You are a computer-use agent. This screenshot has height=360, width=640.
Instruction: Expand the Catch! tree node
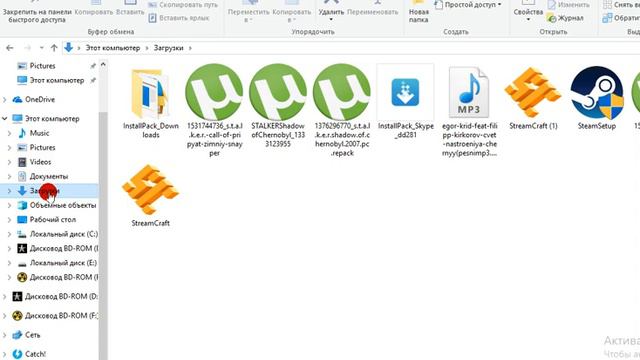tap(5, 354)
